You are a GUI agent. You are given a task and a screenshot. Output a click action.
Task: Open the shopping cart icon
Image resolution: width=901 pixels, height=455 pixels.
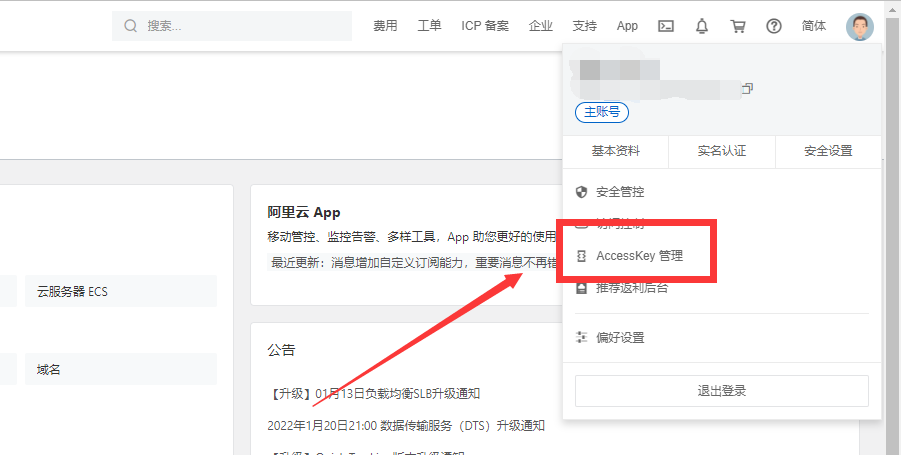click(738, 26)
